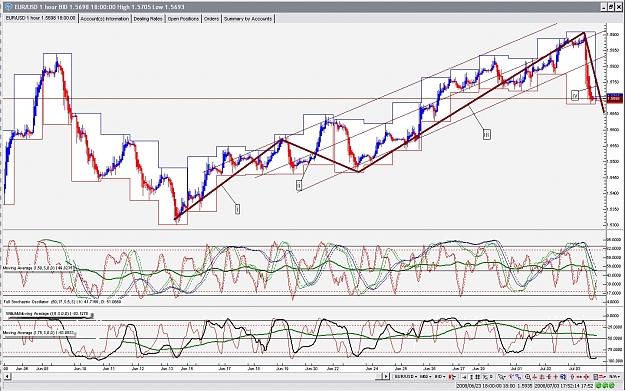Screen dimensions: 625x391
Task: Click status bar date 2008/06/23 18:00:00
Action: click(x=479, y=385)
